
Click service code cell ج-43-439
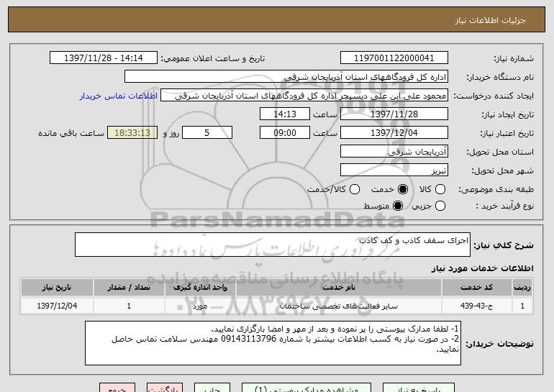pos(476,306)
